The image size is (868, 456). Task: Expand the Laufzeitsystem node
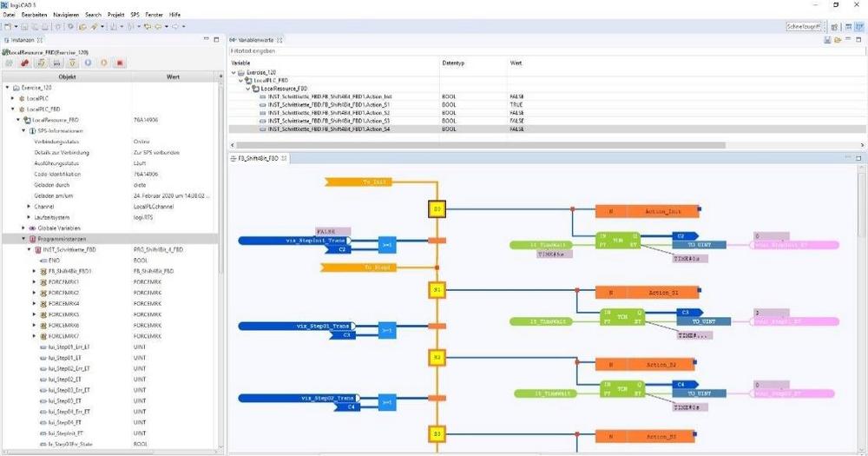coord(29,217)
